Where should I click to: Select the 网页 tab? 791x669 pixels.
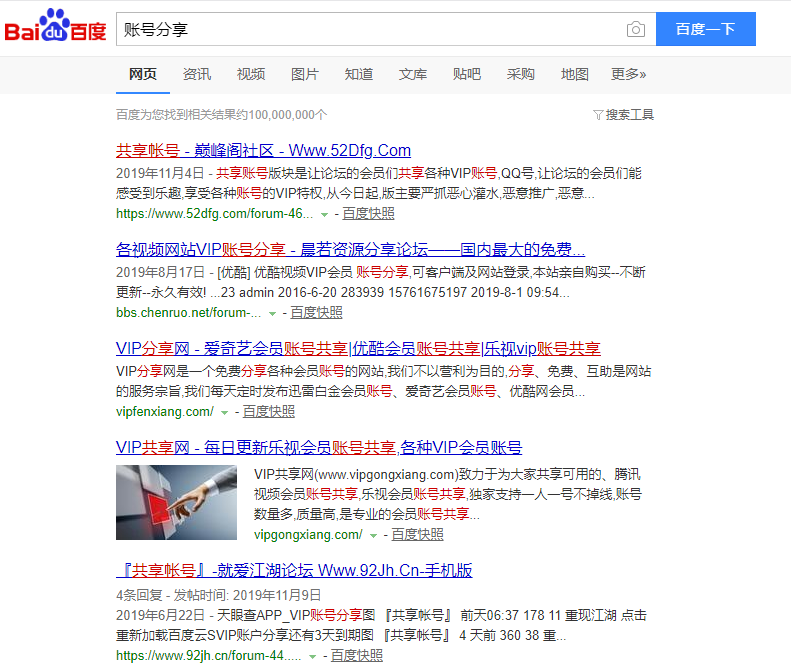pos(143,74)
